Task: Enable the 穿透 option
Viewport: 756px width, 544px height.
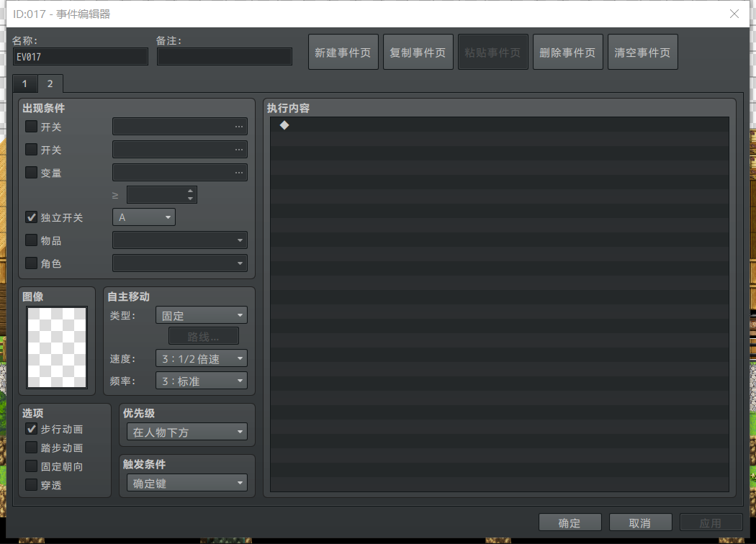Action: pyautogui.click(x=32, y=485)
